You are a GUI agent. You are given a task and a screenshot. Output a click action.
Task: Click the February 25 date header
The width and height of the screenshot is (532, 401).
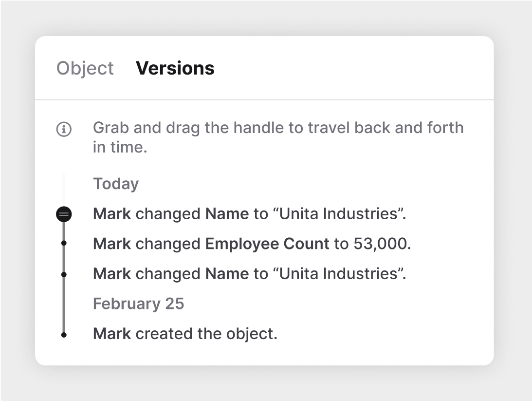(x=138, y=304)
